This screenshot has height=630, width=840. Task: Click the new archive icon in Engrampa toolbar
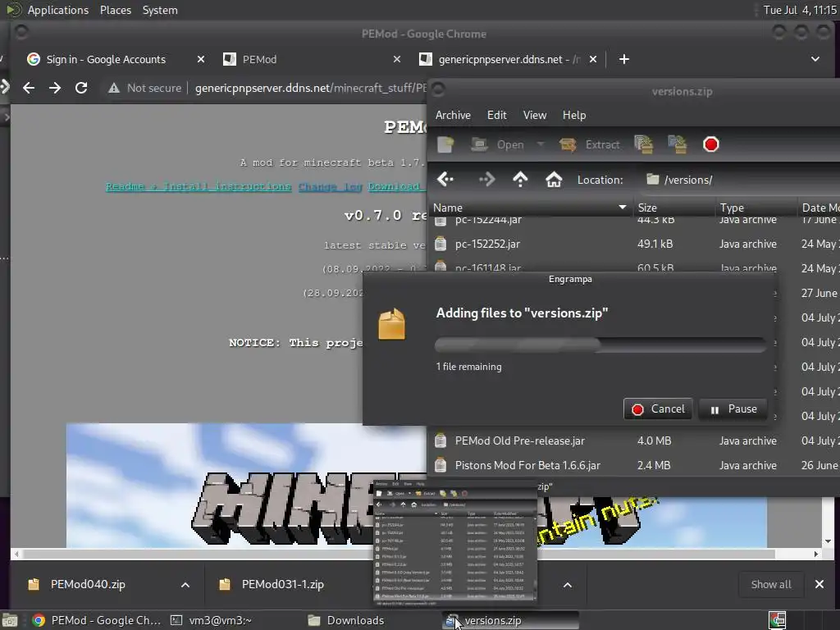click(x=445, y=144)
